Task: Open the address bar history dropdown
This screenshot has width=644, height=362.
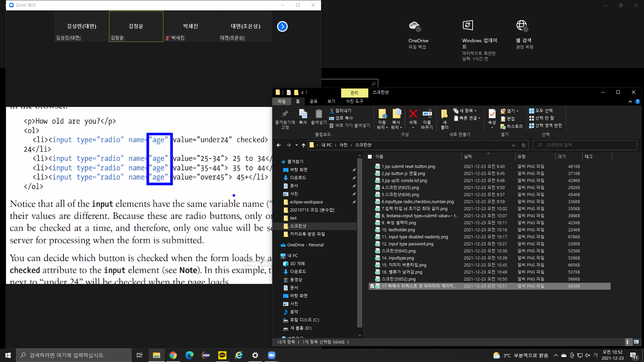Action: (x=513, y=145)
